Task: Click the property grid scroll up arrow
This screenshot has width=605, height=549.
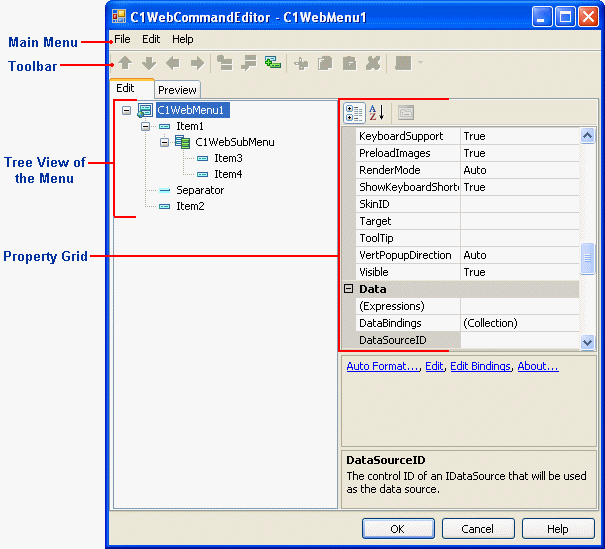Action: tap(587, 135)
